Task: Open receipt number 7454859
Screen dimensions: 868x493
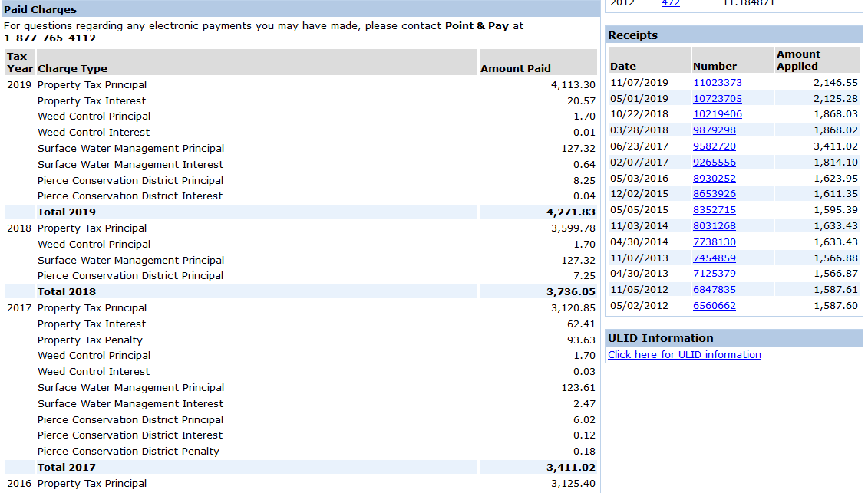Action: point(714,258)
